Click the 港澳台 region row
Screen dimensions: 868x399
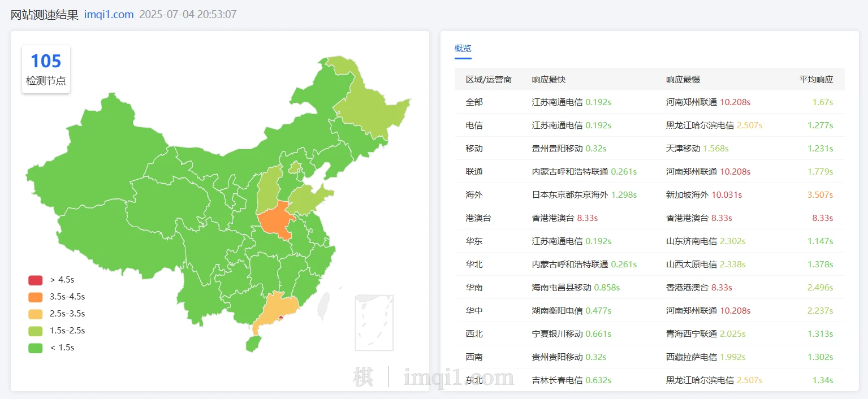478,218
